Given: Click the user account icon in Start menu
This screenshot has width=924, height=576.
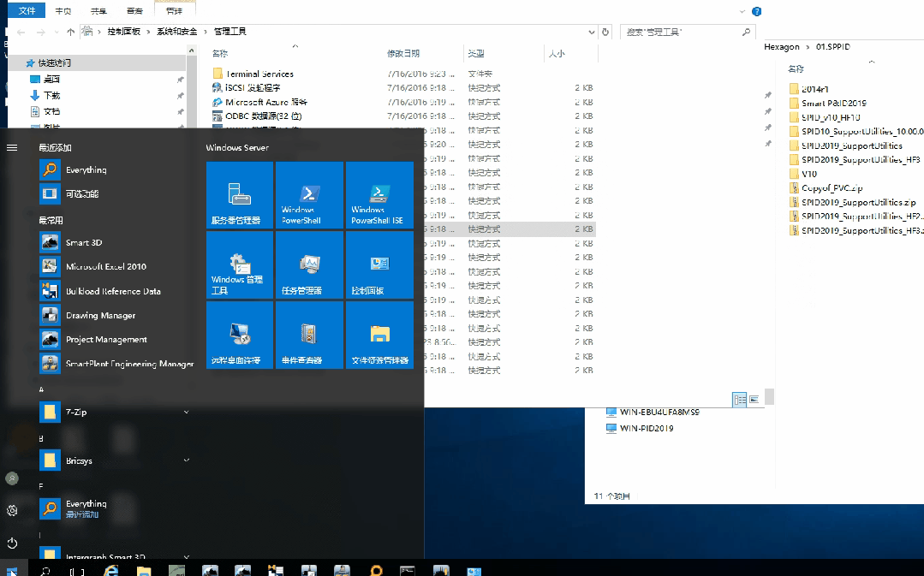Looking at the screenshot, I should click(12, 478).
